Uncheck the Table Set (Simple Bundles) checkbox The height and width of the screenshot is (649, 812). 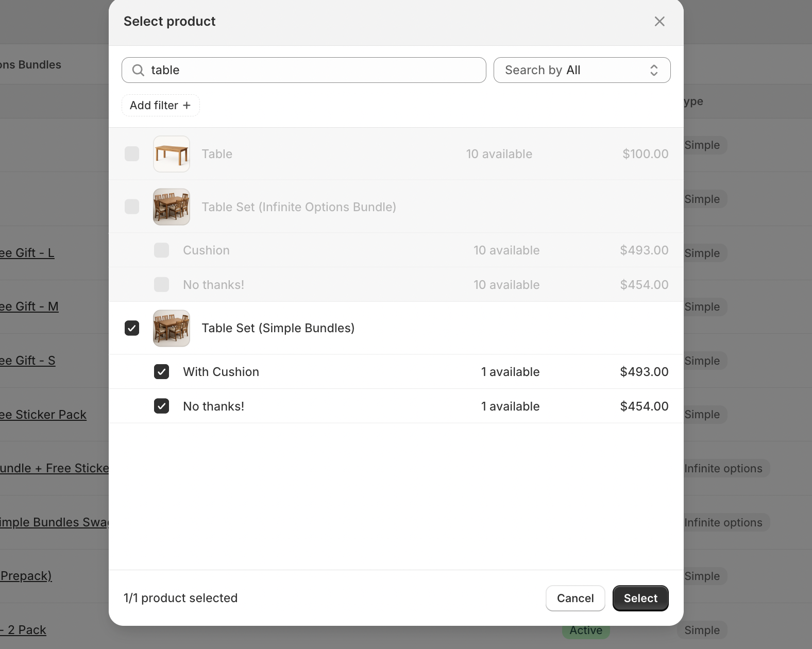(x=132, y=328)
